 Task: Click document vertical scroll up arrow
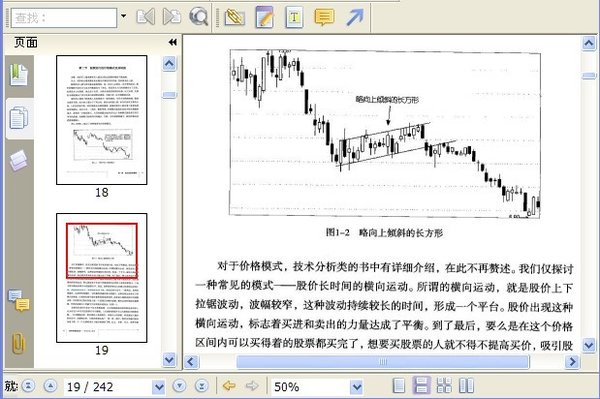point(589,43)
